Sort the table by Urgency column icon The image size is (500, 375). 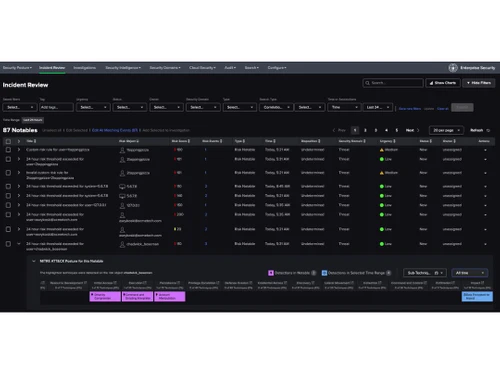coord(394,141)
